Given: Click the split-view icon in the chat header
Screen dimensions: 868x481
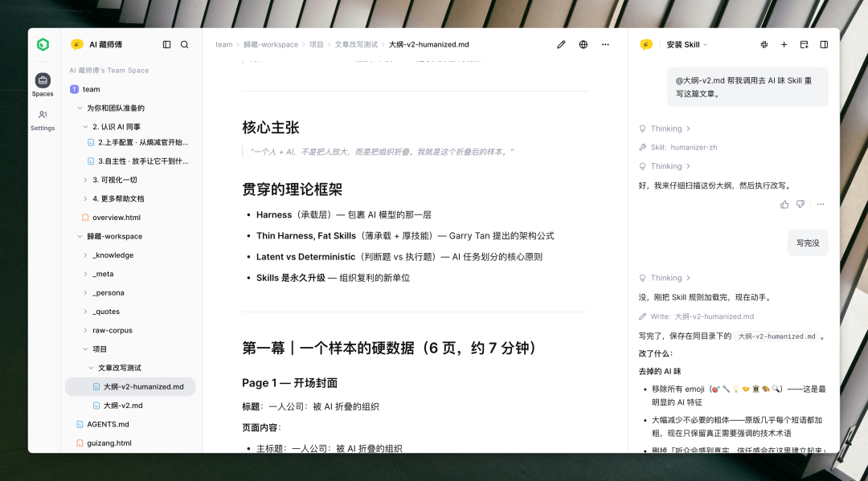Looking at the screenshot, I should click(823, 44).
